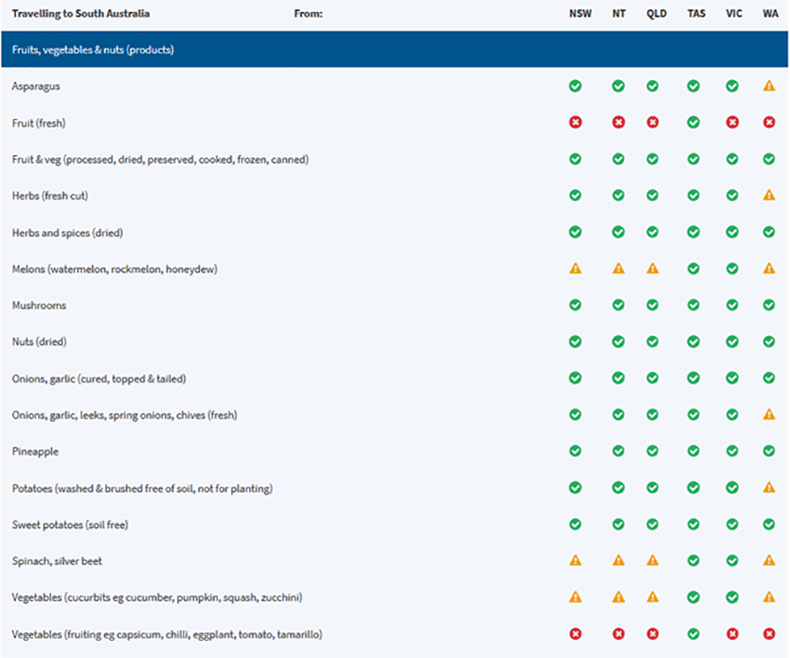Click the NSW column header
790x658 pixels.
[575, 14]
